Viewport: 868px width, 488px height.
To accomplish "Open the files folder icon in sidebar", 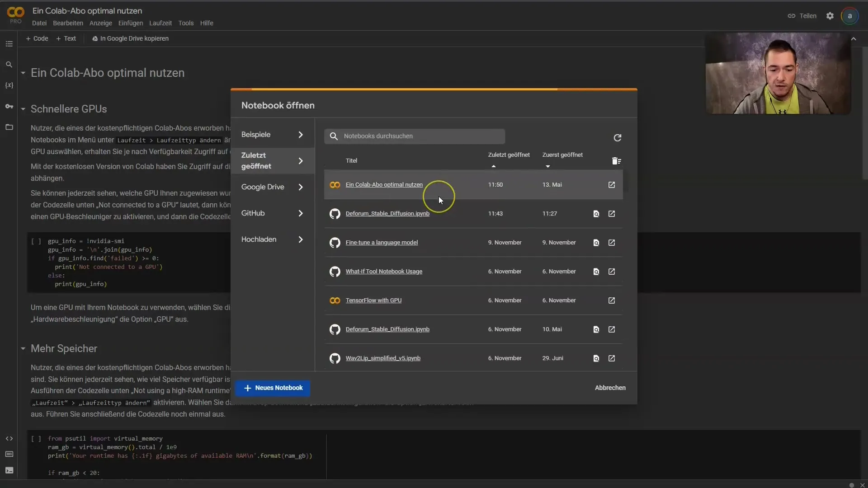I will (9, 127).
